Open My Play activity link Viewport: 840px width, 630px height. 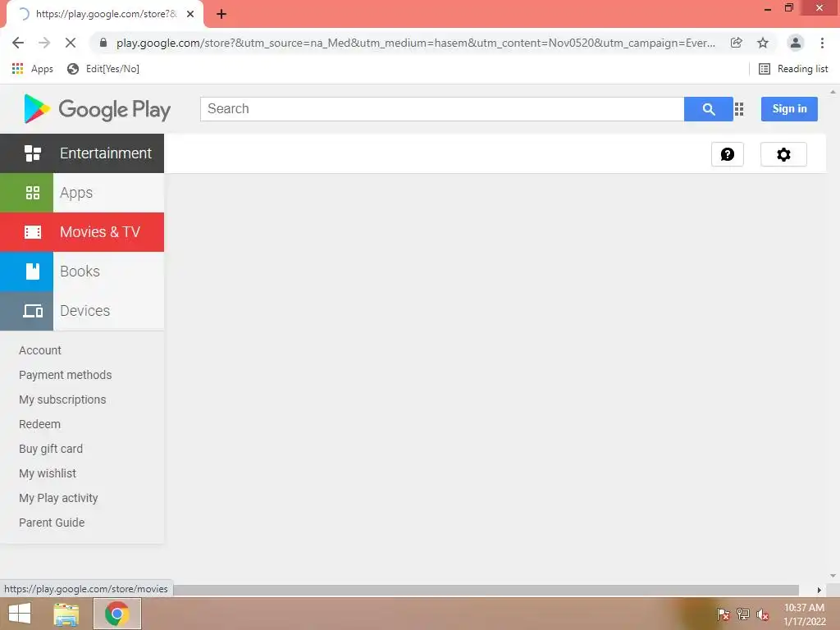[x=58, y=498]
